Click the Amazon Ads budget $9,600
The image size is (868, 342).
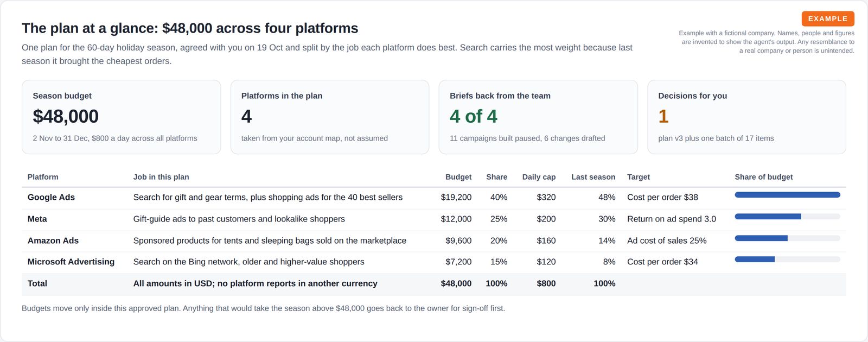(458, 240)
